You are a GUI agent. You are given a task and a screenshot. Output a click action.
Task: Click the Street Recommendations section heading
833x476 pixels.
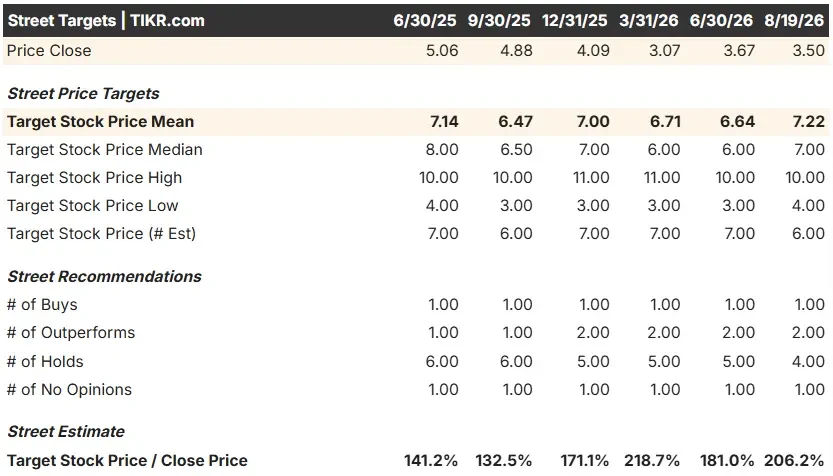tap(105, 277)
